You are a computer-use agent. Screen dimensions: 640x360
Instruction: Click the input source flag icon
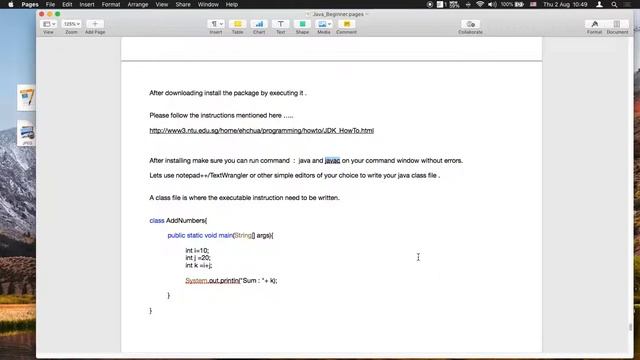(533, 4)
